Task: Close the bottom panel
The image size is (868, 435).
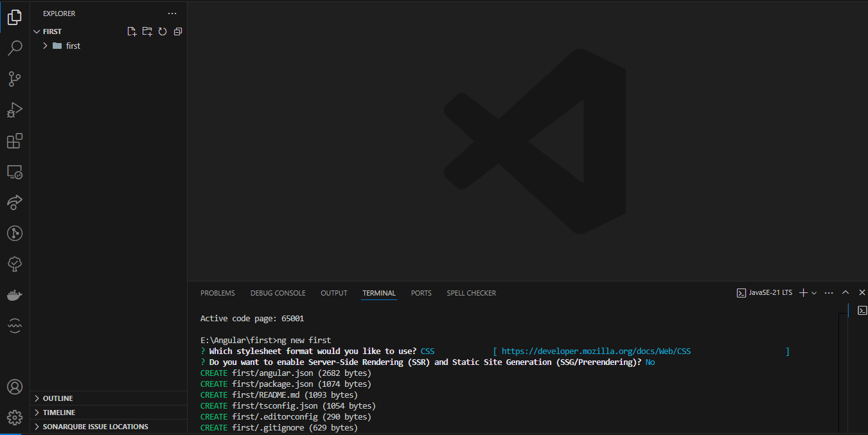Action: pos(862,293)
